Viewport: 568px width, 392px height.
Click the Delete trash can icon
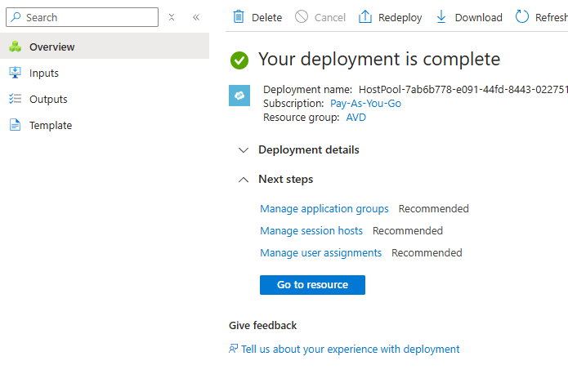coord(239,17)
